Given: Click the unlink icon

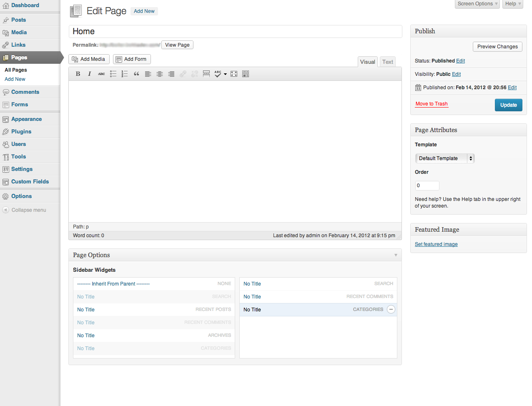Looking at the screenshot, I should pyautogui.click(x=195, y=74).
